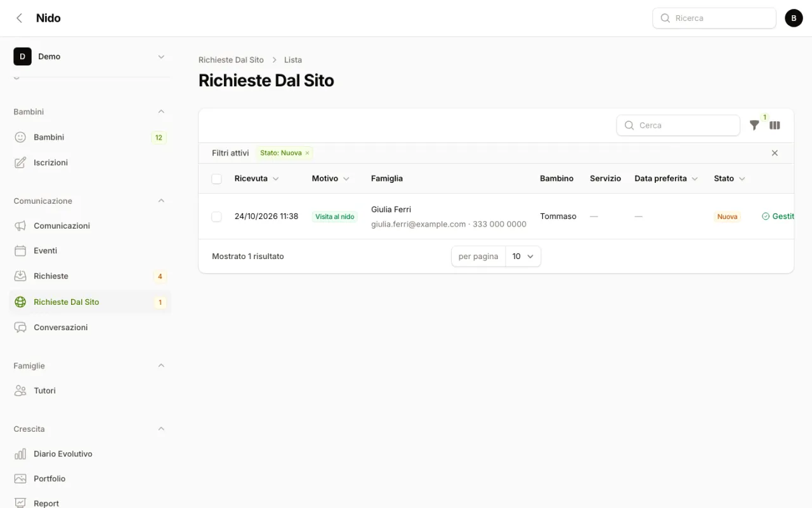Click the Diario Evolutivo chart icon

tap(20, 454)
